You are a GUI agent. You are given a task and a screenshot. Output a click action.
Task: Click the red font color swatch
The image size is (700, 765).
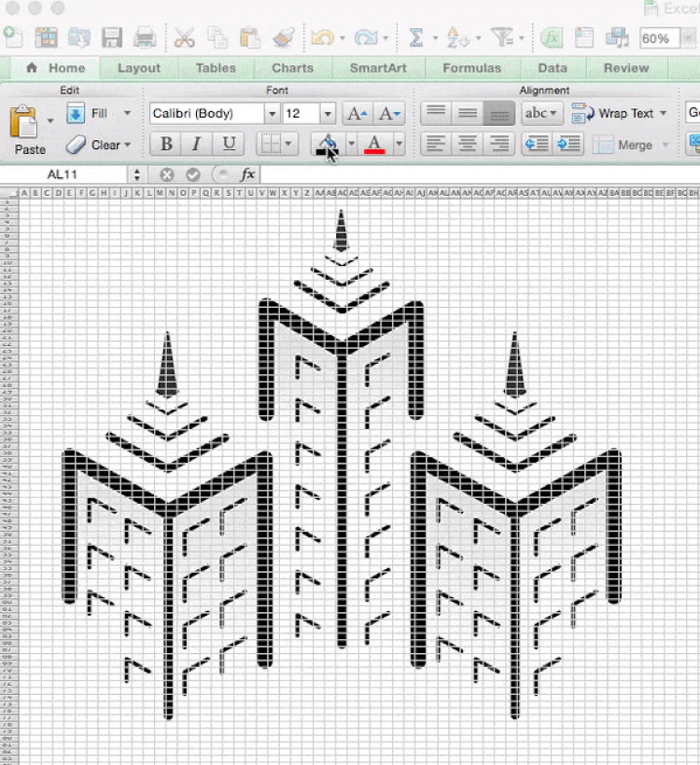pyautogui.click(x=375, y=145)
